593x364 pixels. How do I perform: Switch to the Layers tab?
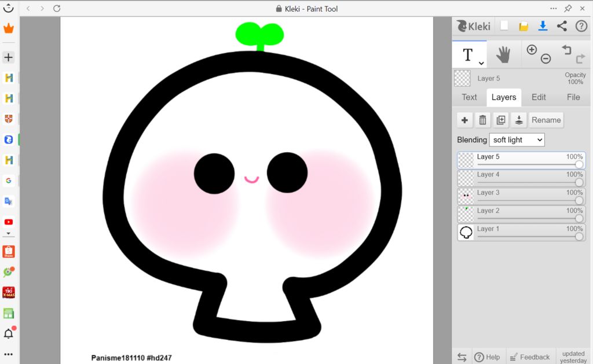coord(504,98)
